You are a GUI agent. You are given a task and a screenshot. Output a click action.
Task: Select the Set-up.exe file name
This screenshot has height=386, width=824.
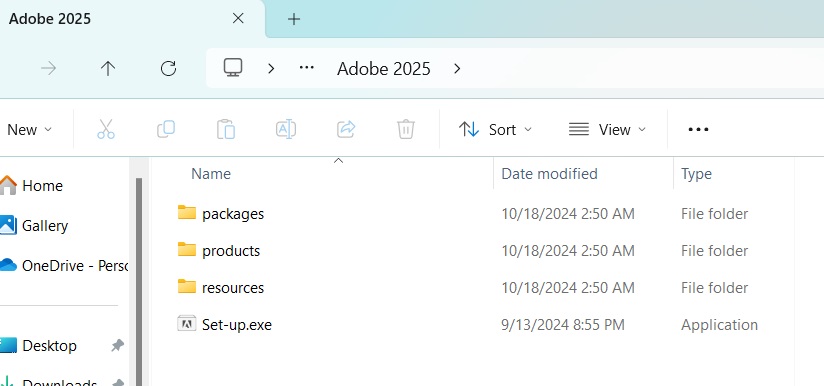point(236,325)
